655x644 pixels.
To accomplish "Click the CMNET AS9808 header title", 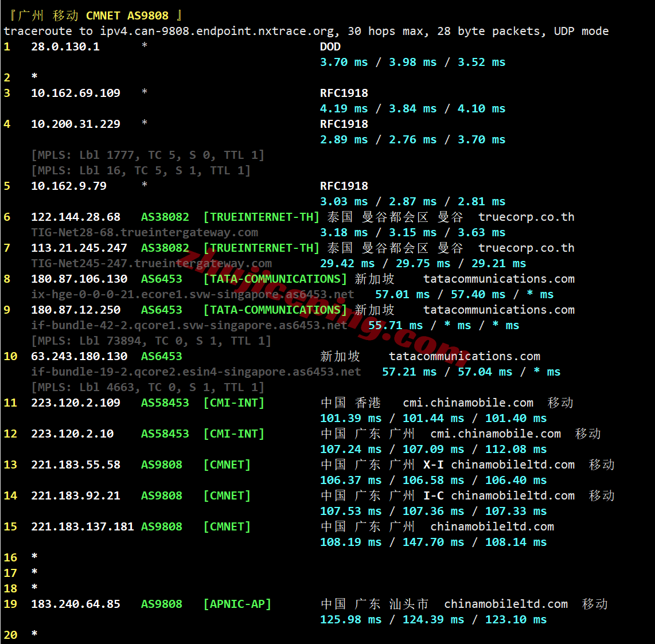I will pyautogui.click(x=127, y=16).
